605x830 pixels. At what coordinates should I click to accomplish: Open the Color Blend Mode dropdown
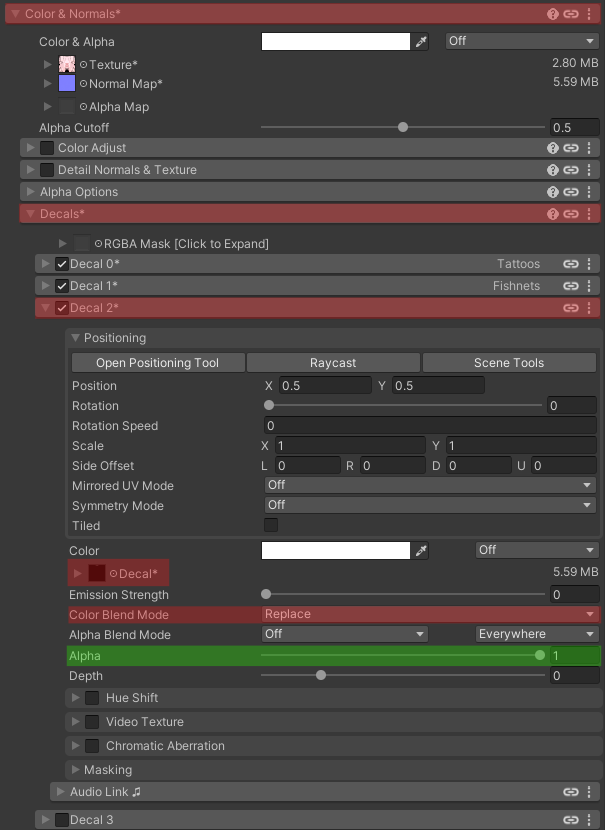click(430, 615)
